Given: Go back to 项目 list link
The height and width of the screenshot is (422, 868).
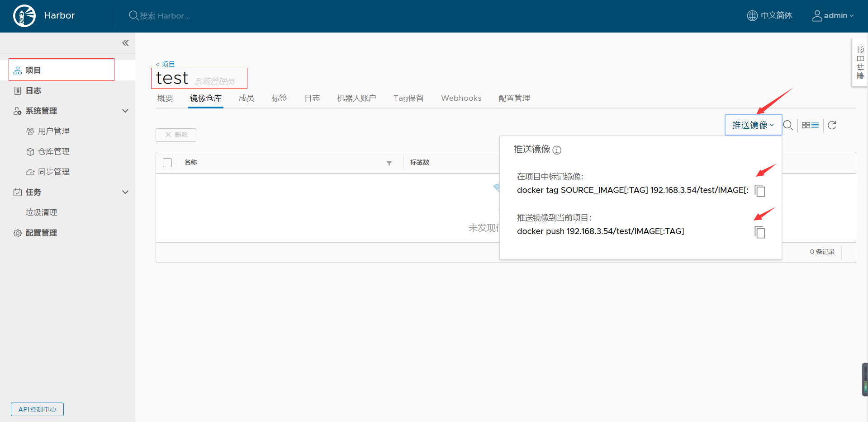Looking at the screenshot, I should point(166,64).
